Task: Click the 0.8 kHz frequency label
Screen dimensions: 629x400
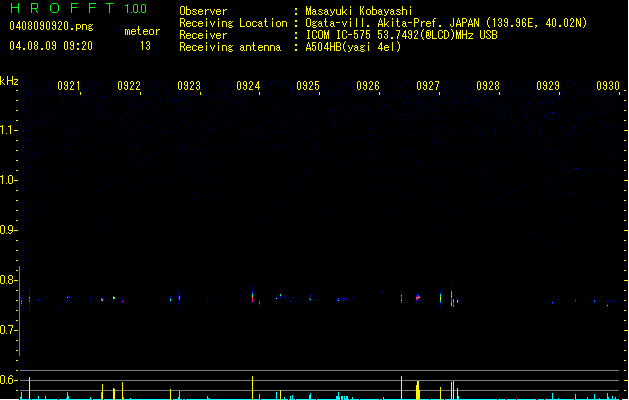Action: pyautogui.click(x=8, y=280)
